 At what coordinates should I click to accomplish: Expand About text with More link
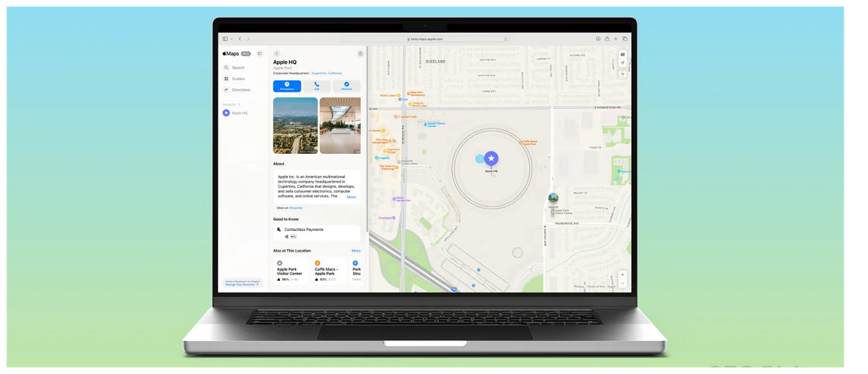pyautogui.click(x=351, y=197)
